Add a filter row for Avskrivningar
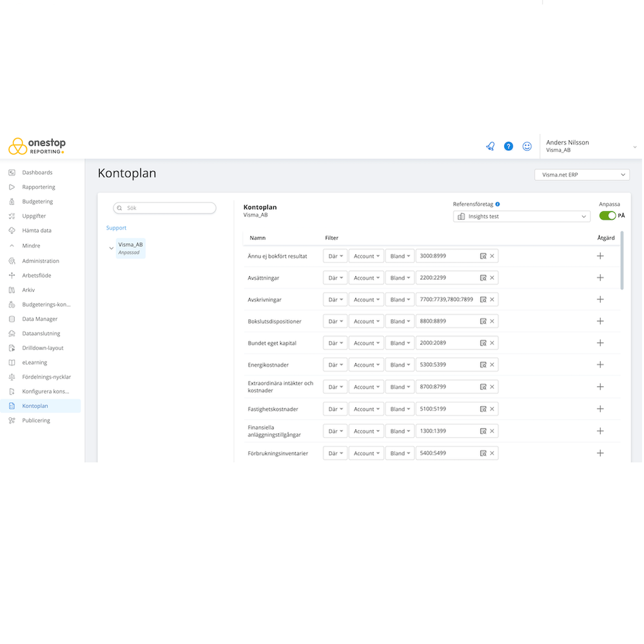 pyautogui.click(x=600, y=299)
